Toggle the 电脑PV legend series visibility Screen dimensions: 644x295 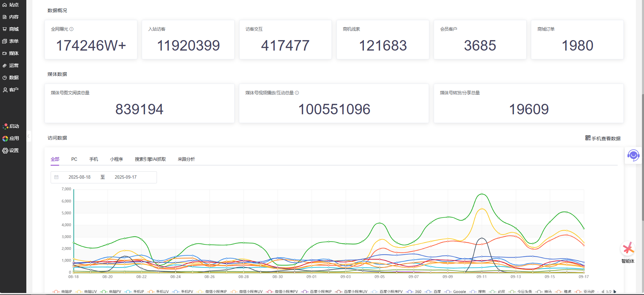(111, 292)
